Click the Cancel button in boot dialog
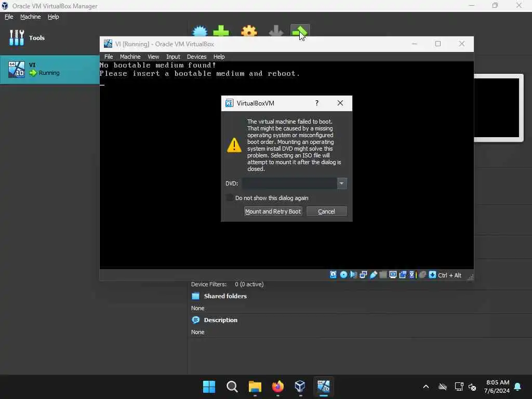The width and height of the screenshot is (532, 399). click(326, 211)
